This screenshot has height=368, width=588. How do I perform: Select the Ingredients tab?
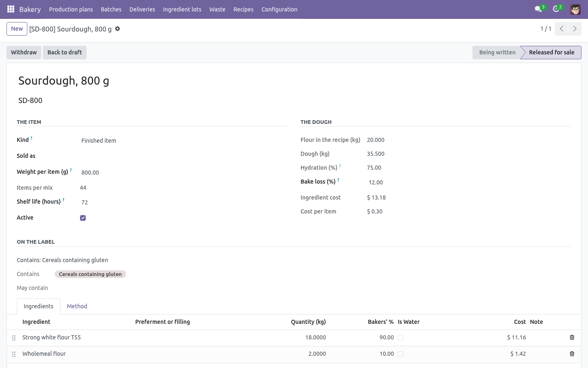pos(38,306)
